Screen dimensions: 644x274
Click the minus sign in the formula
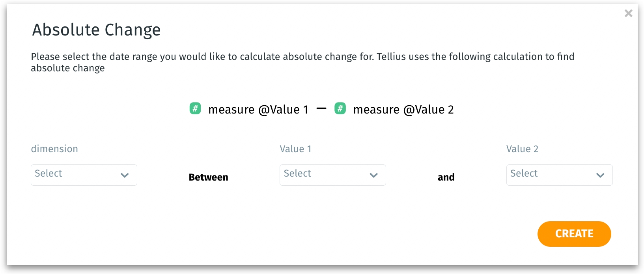click(321, 108)
